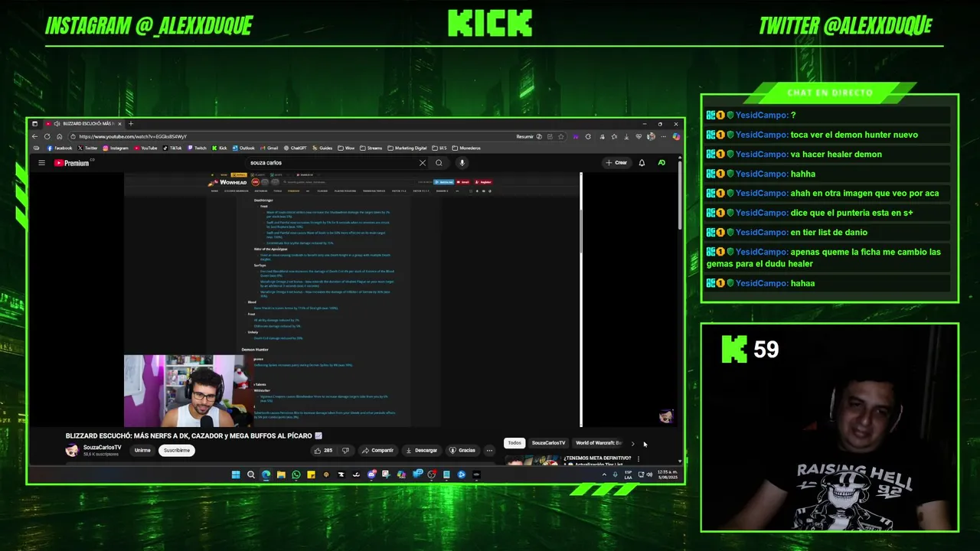Expand the Wow bookmark folder

pos(347,148)
